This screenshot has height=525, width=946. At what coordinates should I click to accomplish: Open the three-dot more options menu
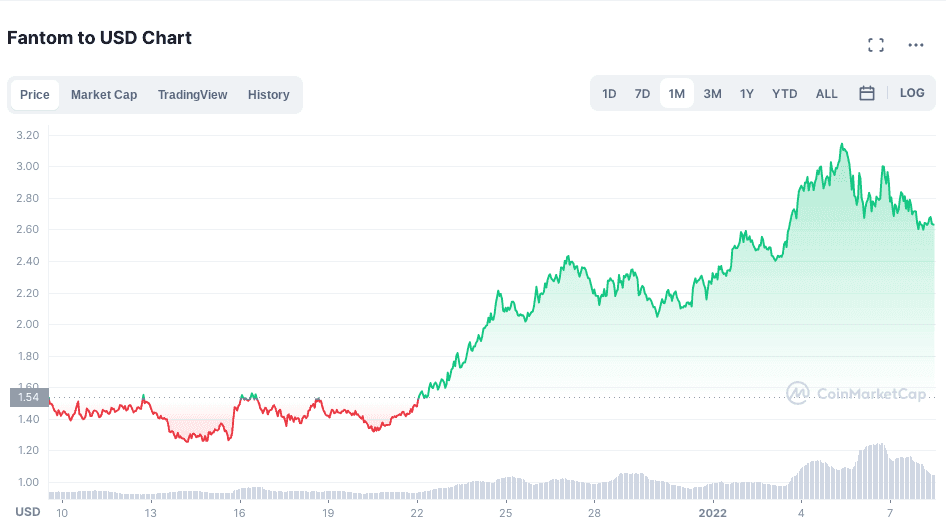tap(915, 45)
